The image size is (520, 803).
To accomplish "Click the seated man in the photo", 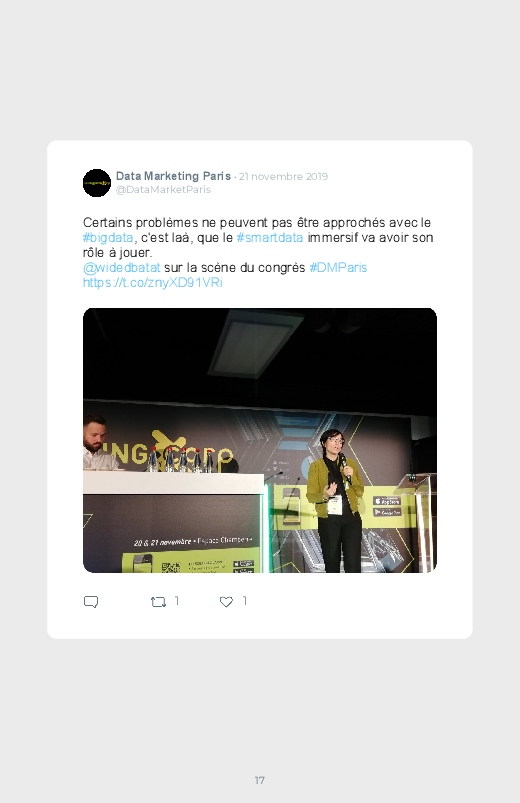I will click(x=99, y=443).
